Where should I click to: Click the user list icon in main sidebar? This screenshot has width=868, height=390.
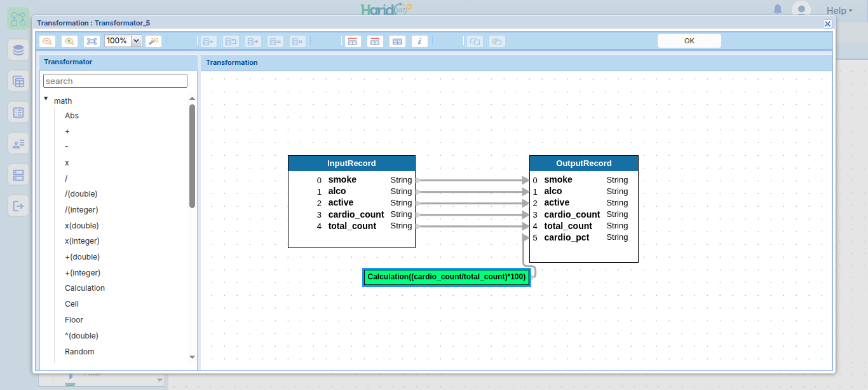coord(18,143)
